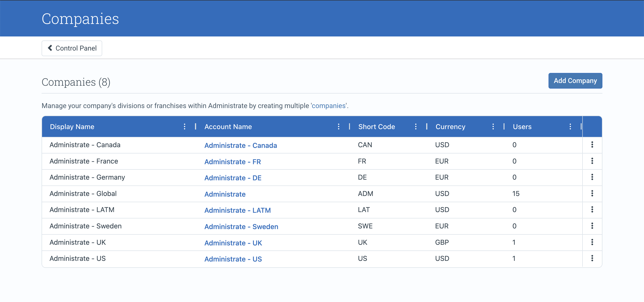Image resolution: width=644 pixels, height=302 pixels.
Task: Go back to Control Panel
Action: coord(72,48)
